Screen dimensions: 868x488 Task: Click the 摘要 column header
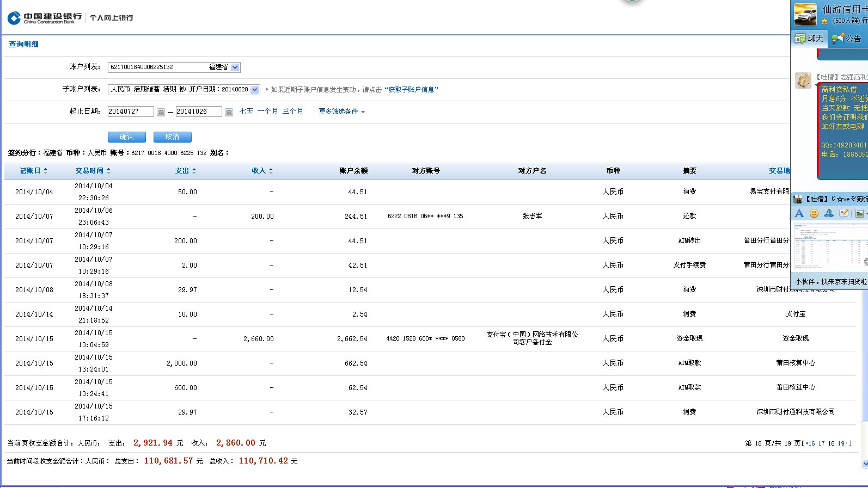(689, 171)
